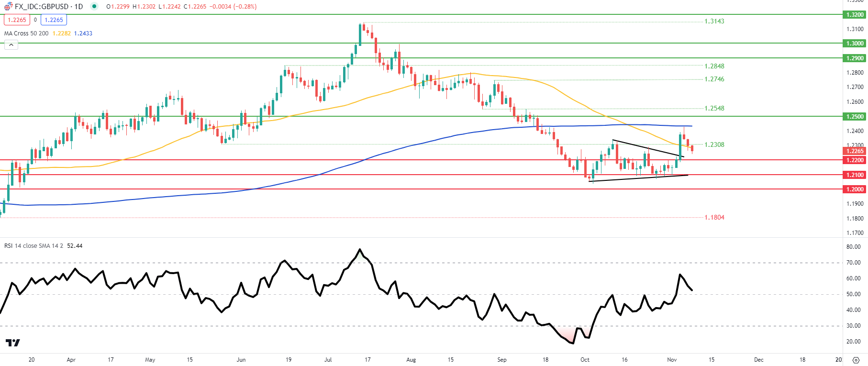Click the GBP/USD flag symbol icon

pos(8,7)
